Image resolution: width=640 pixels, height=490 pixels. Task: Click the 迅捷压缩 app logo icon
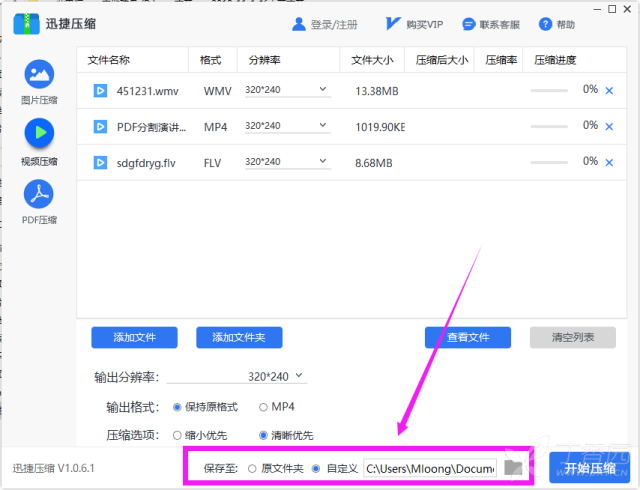tap(27, 24)
